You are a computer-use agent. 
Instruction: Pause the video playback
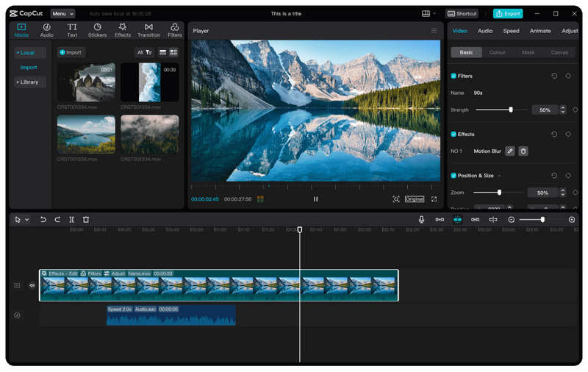coord(315,199)
